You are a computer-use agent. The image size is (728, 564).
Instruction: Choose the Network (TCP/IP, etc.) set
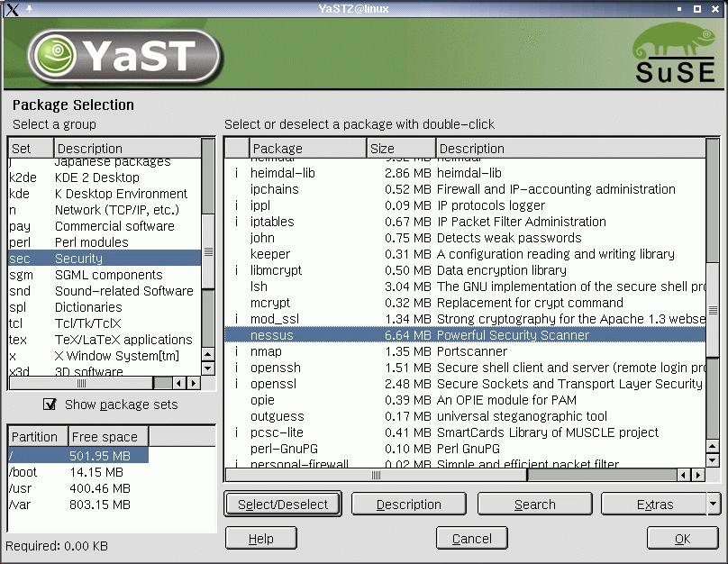point(116,210)
